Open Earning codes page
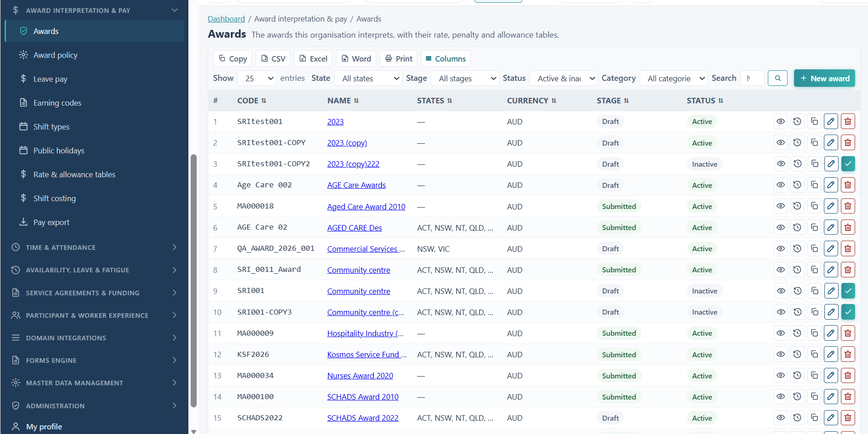 tap(94, 103)
